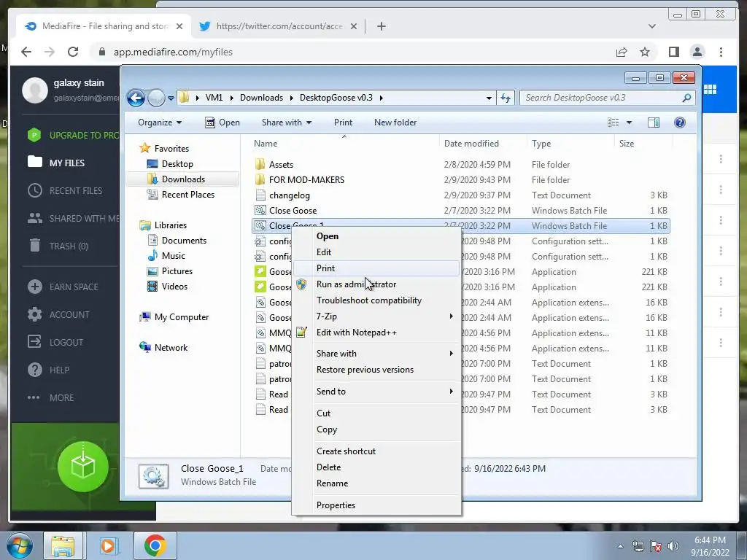Open the Chrome profile avatar icon

click(697, 52)
